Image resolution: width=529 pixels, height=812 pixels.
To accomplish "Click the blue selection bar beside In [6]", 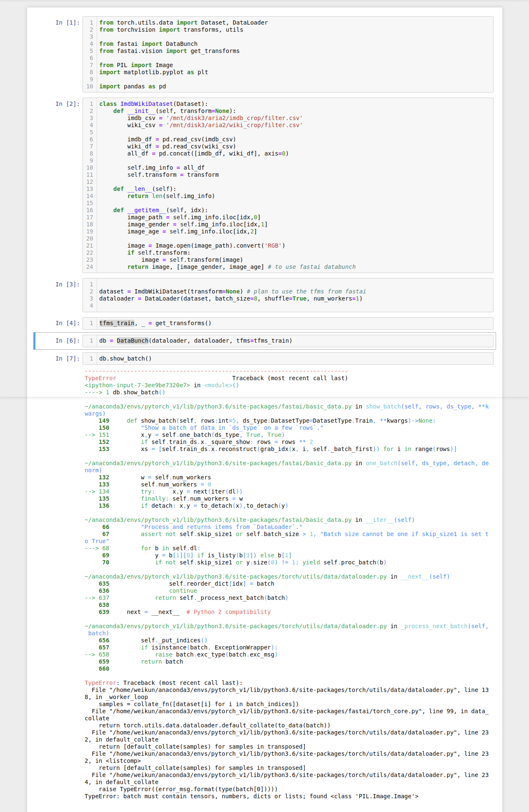I will pos(35,341).
